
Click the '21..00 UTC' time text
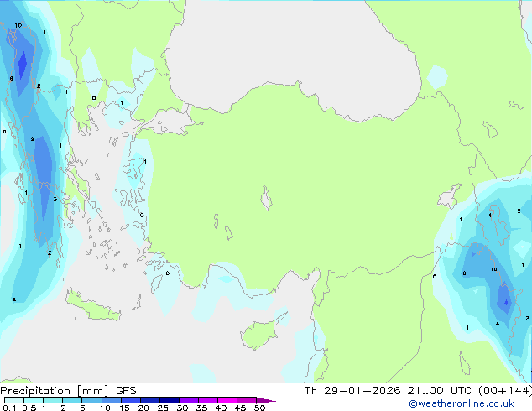coord(440,391)
